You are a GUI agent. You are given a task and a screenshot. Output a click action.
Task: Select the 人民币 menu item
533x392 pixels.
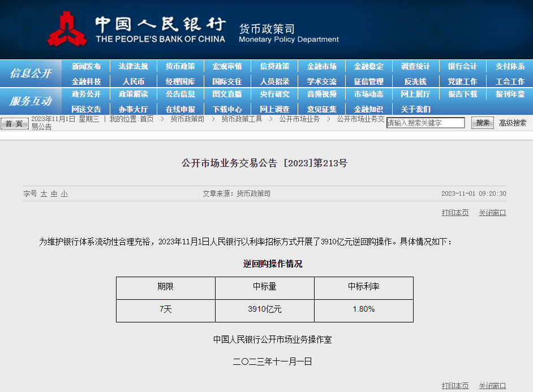[x=134, y=81]
